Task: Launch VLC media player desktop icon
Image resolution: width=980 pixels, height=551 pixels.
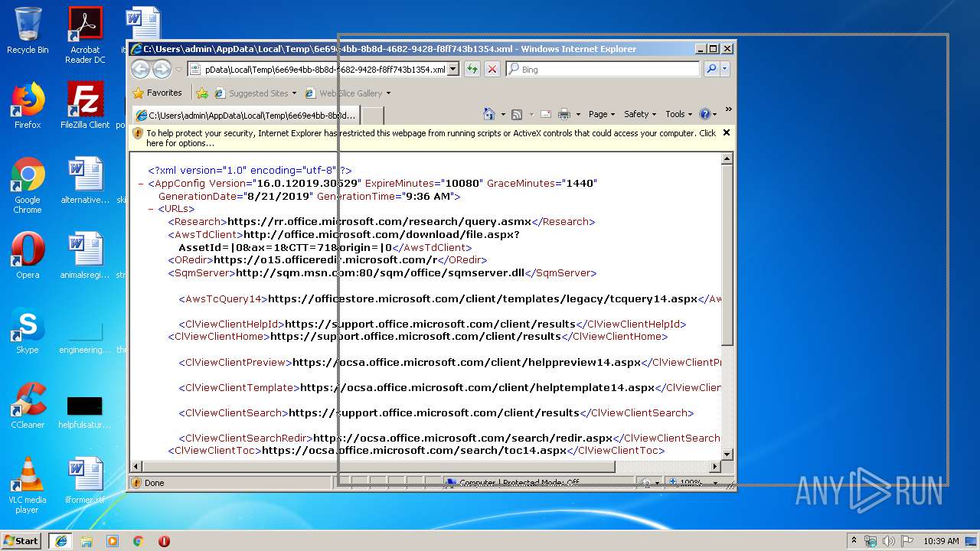Action: (x=28, y=485)
